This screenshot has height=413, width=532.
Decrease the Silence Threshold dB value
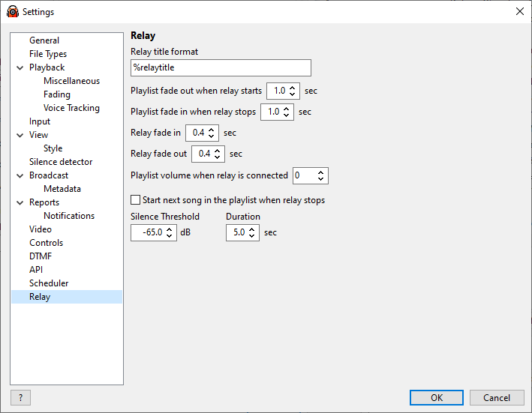pyautogui.click(x=170, y=236)
